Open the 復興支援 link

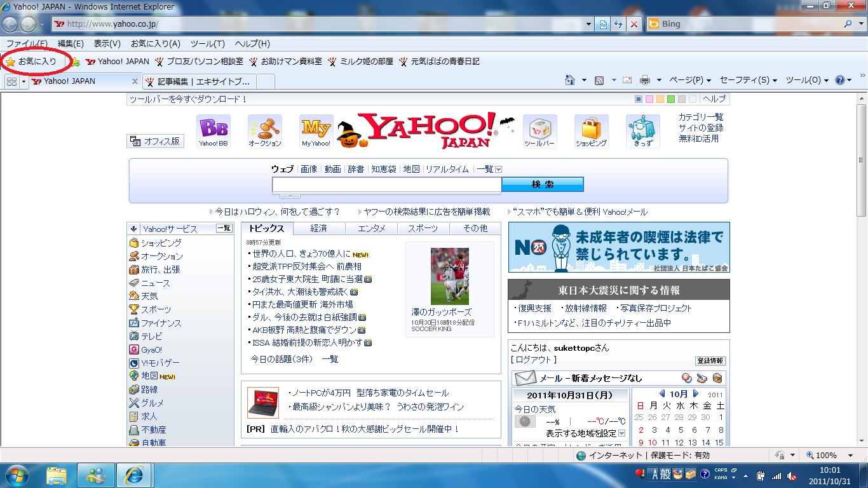point(534,308)
